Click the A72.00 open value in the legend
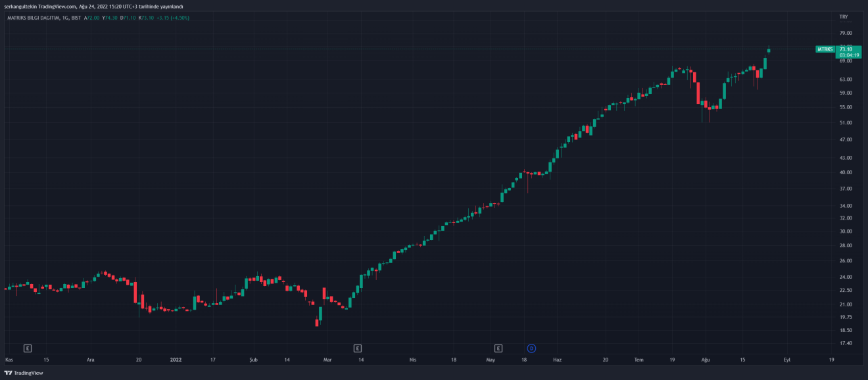Image resolution: width=868 pixels, height=380 pixels. pos(91,18)
